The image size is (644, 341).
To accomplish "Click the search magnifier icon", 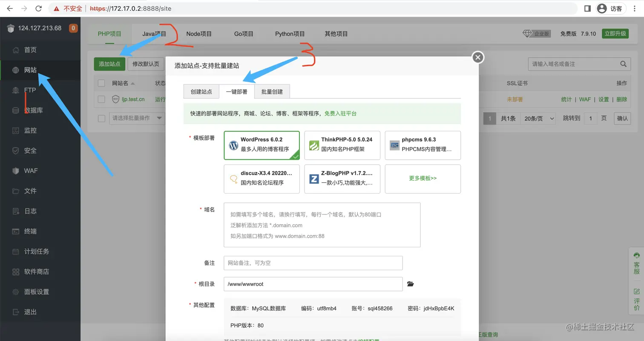I will coord(623,64).
